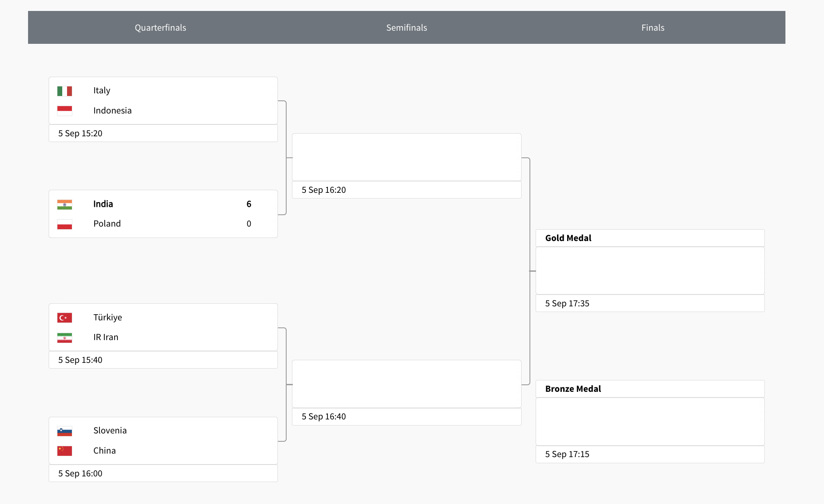Open the Slovenia team name link
Image resolution: width=824 pixels, height=504 pixels.
110,430
